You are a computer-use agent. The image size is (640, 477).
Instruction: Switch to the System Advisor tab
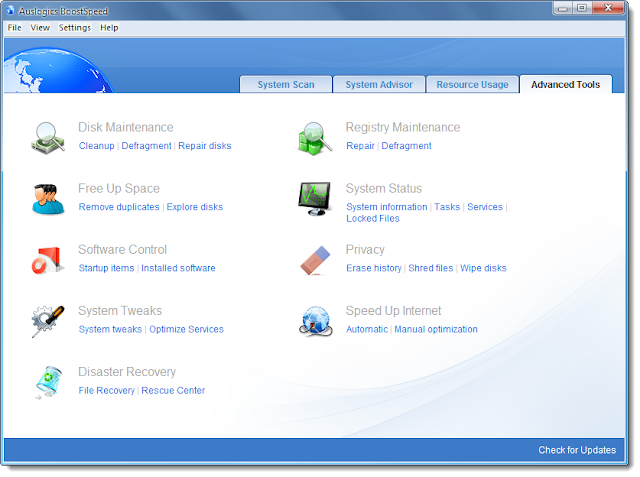point(379,84)
